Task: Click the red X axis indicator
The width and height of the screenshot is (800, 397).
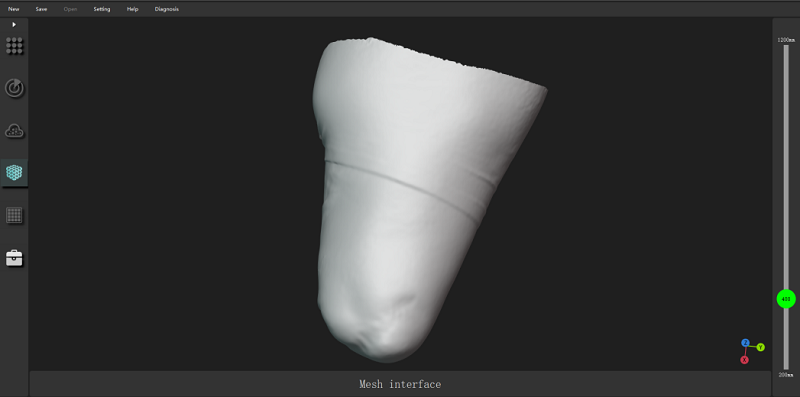Action: click(744, 360)
